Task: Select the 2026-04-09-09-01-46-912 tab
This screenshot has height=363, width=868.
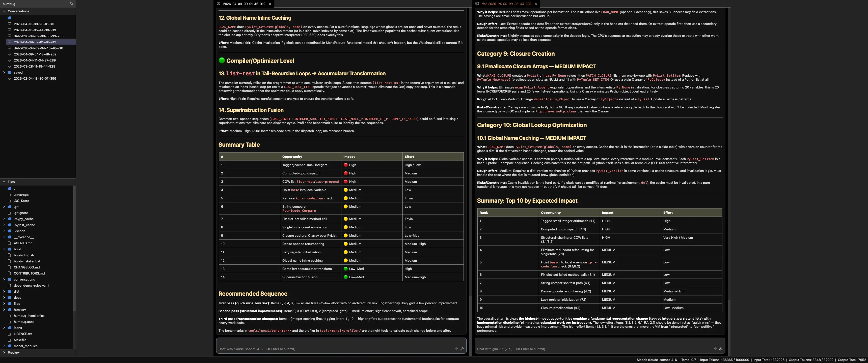Action: pyautogui.click(x=243, y=4)
